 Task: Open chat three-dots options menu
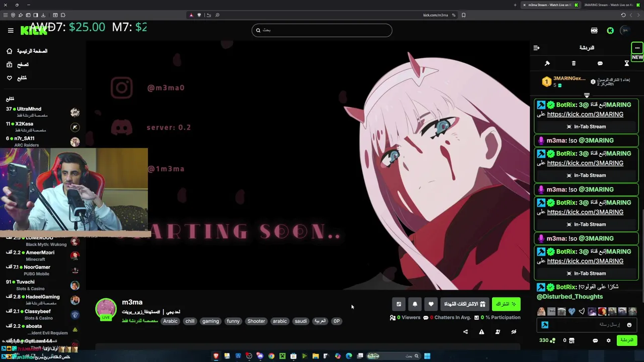[x=637, y=48]
